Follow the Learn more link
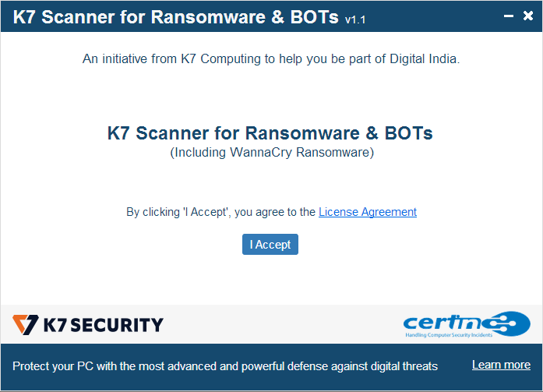The width and height of the screenshot is (543, 392). pos(501,365)
